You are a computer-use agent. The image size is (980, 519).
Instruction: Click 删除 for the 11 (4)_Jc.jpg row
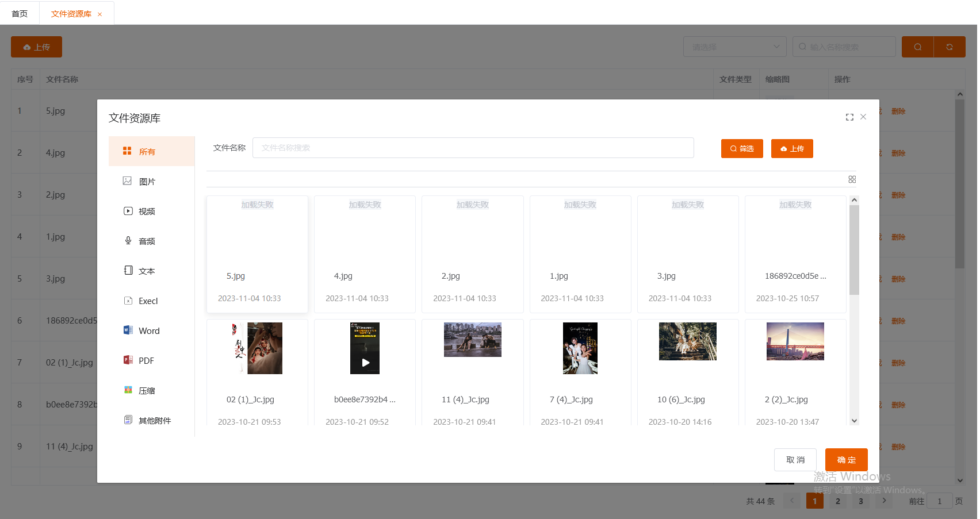point(898,447)
